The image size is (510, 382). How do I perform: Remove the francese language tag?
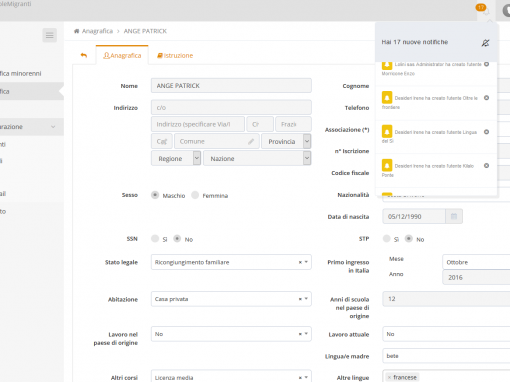click(389, 378)
